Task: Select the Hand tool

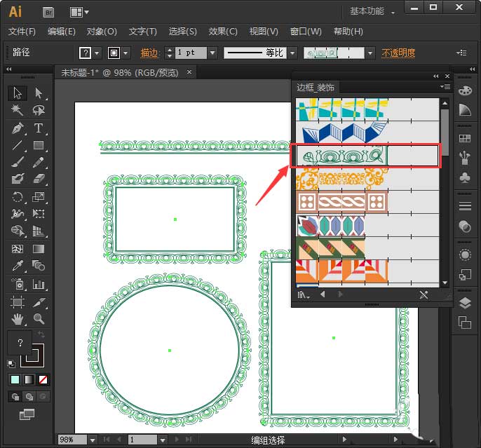Action: (18, 319)
